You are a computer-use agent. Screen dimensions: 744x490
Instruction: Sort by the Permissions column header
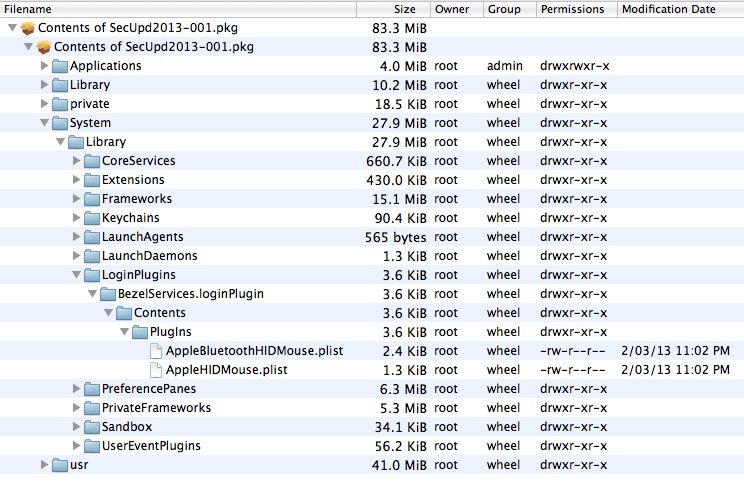[577, 9]
